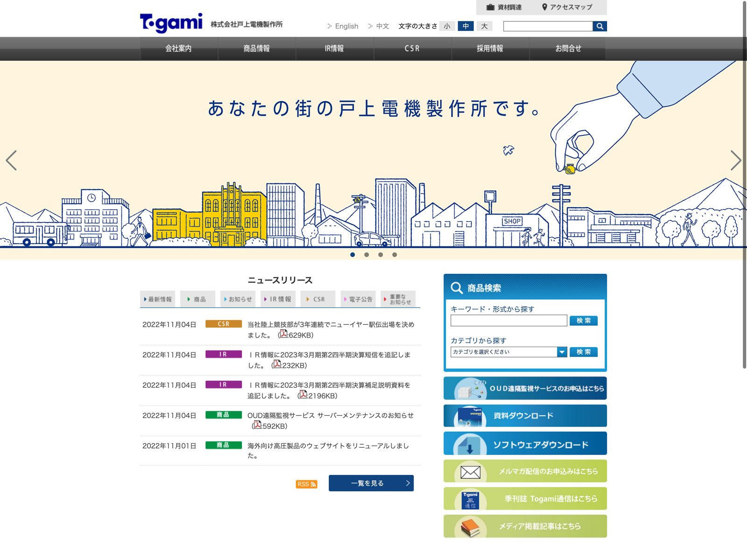Set font size to 小 (small)

tap(447, 26)
